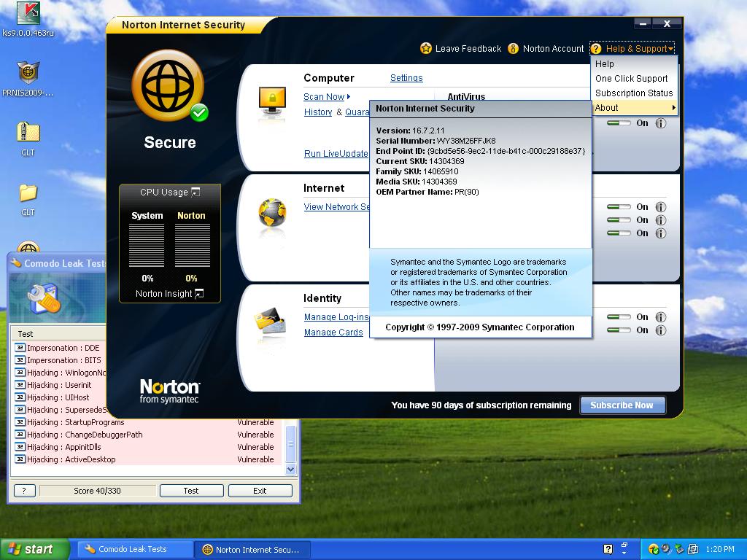Click the Test button in Comodo Leak Tests
Image resolution: width=747 pixels, height=560 pixels.
(x=191, y=491)
